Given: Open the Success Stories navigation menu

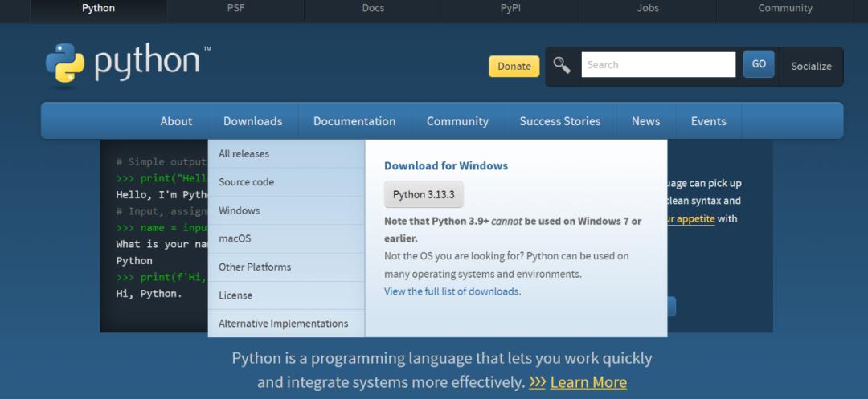Looking at the screenshot, I should pyautogui.click(x=559, y=121).
